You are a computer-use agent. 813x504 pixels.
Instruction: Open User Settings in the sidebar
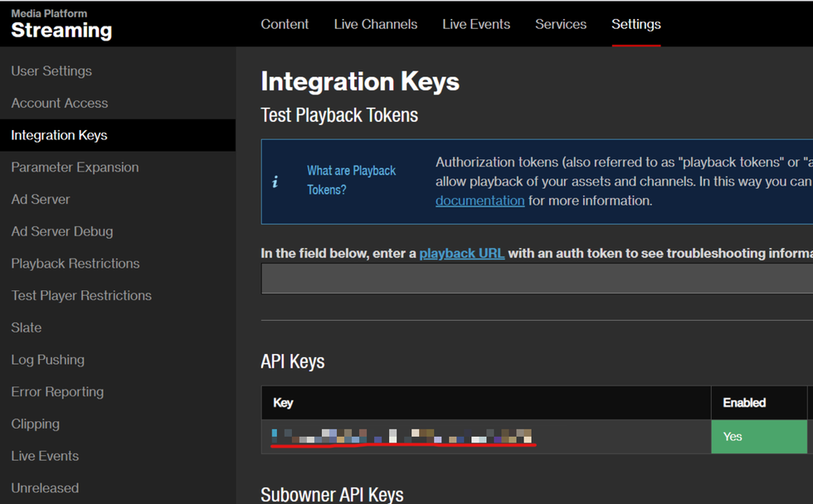click(51, 71)
